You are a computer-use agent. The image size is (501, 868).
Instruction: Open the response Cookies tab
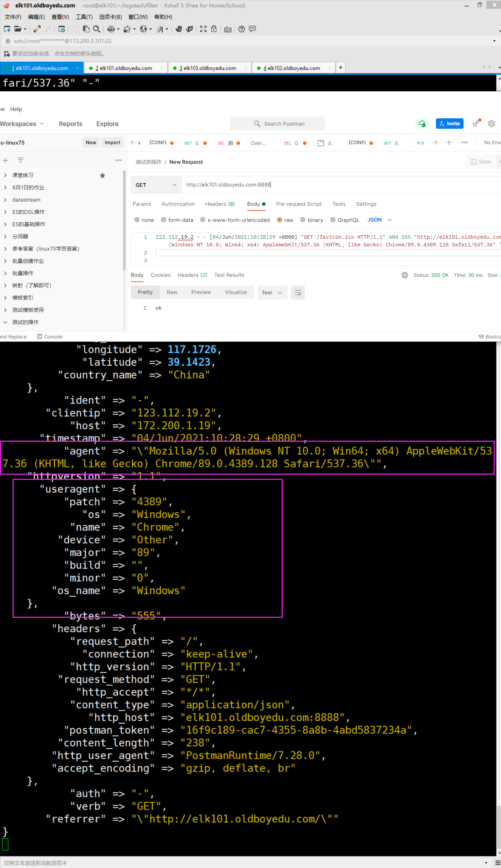click(161, 275)
